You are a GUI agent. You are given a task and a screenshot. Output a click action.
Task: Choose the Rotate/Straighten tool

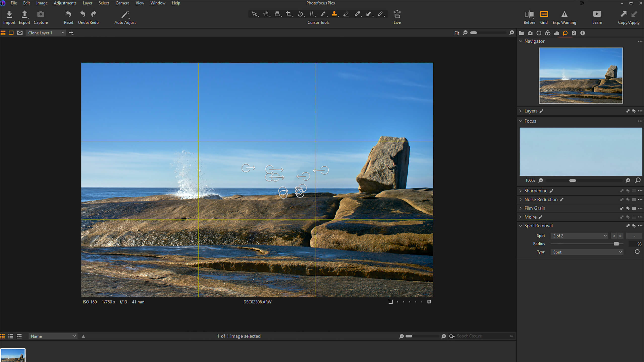tap(300, 14)
